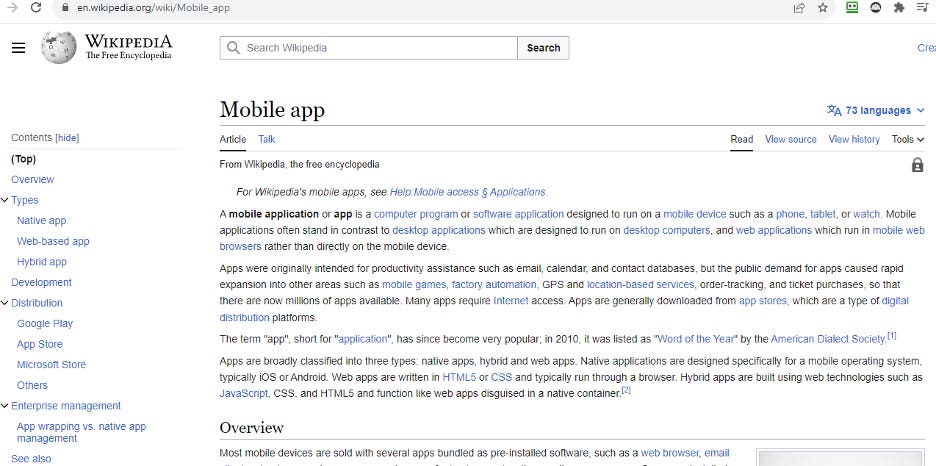Open the Word of the Year link

tap(695, 339)
